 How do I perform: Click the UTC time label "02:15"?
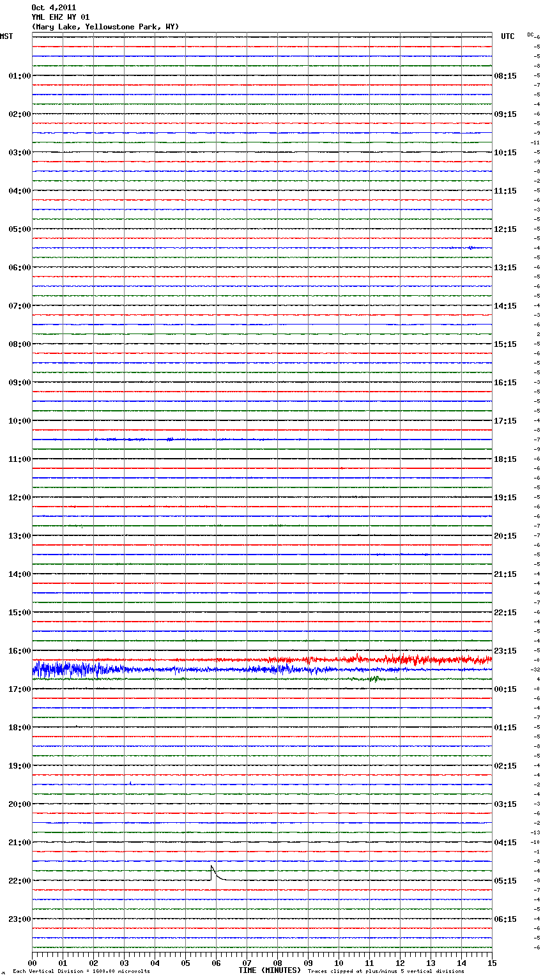[505, 766]
